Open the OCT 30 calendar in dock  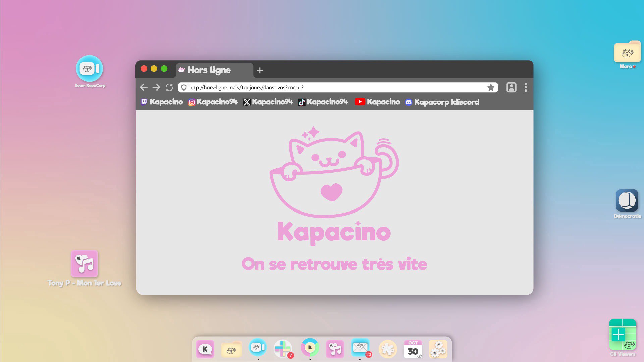tap(413, 349)
